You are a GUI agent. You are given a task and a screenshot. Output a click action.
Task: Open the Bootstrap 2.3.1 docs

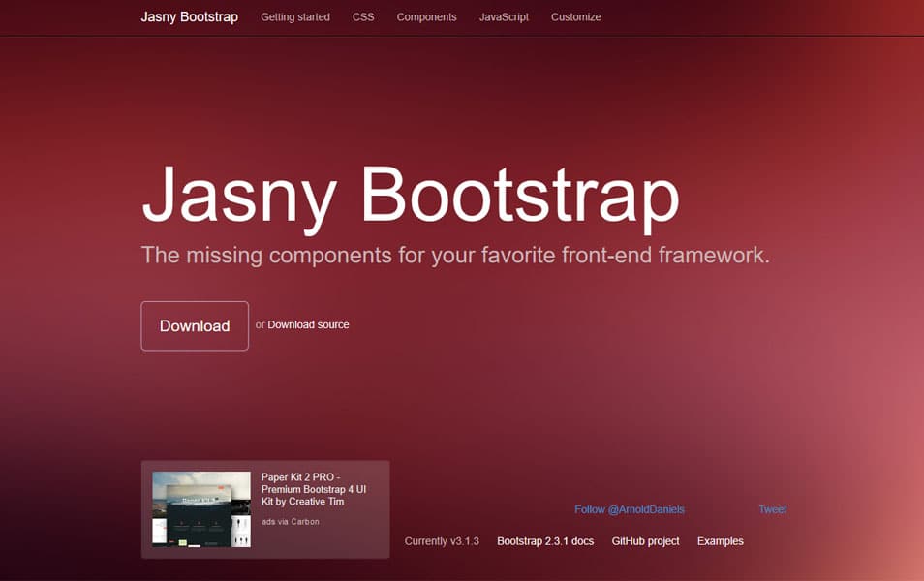pos(545,541)
